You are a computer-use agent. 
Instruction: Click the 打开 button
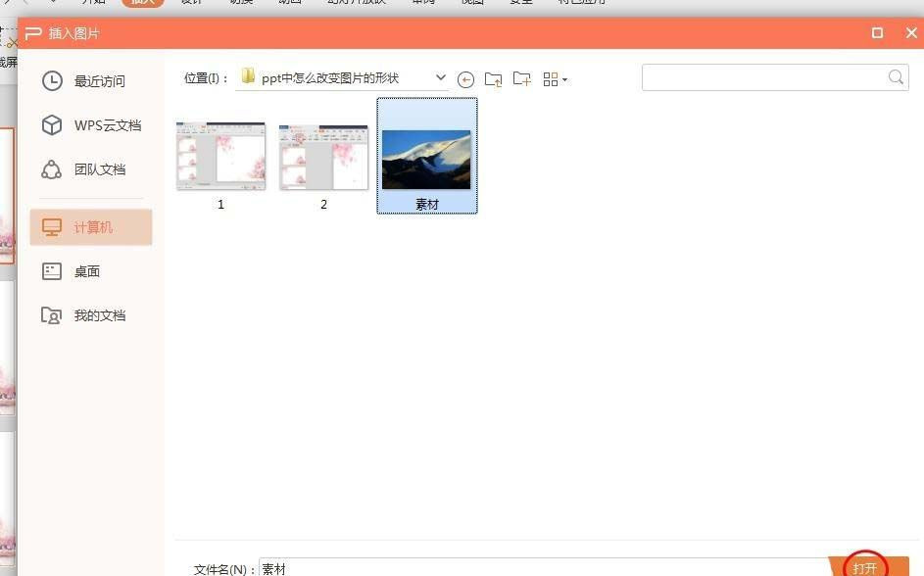pos(863,566)
